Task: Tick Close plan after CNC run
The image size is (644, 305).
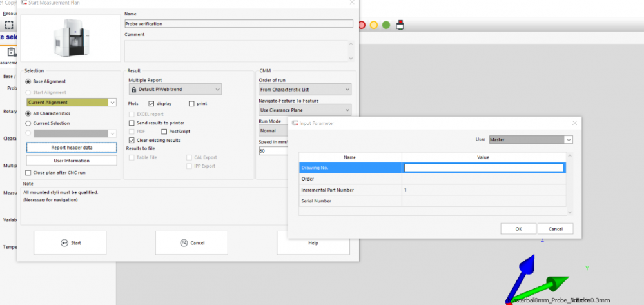Action: tap(28, 173)
